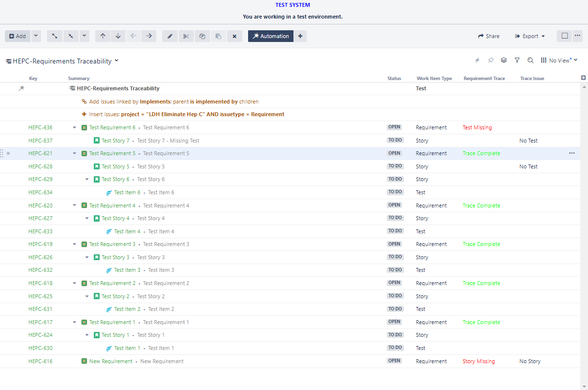Click the collapse all rows icon
Image resolution: width=588 pixels, height=390 pixels.
71,36
